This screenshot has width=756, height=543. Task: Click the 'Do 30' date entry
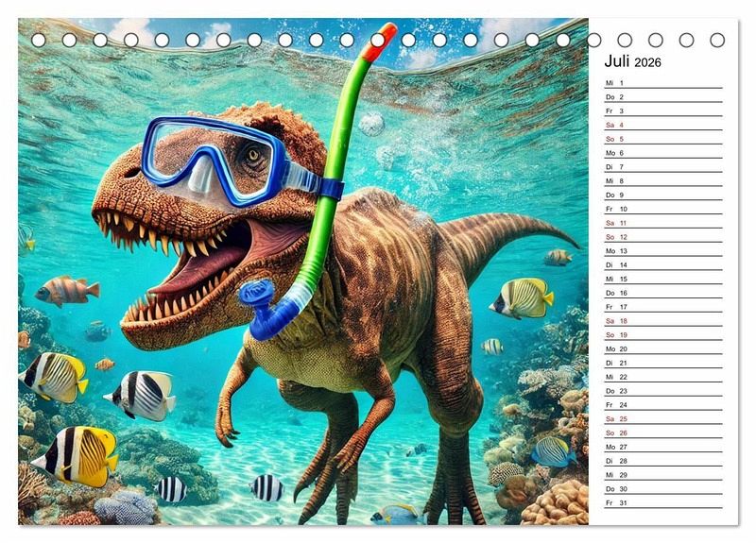[x=663, y=488]
